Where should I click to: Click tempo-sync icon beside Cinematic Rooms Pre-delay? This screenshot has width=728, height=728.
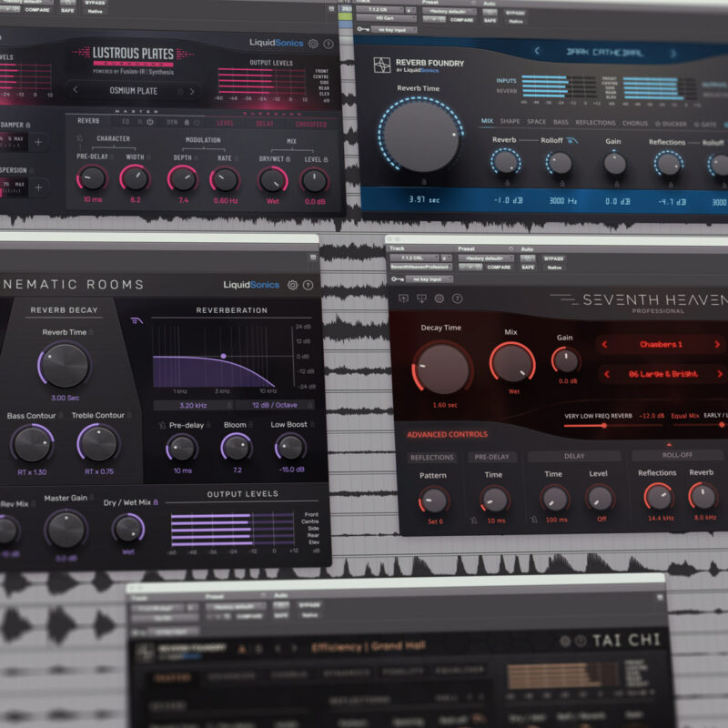pyautogui.click(x=162, y=425)
